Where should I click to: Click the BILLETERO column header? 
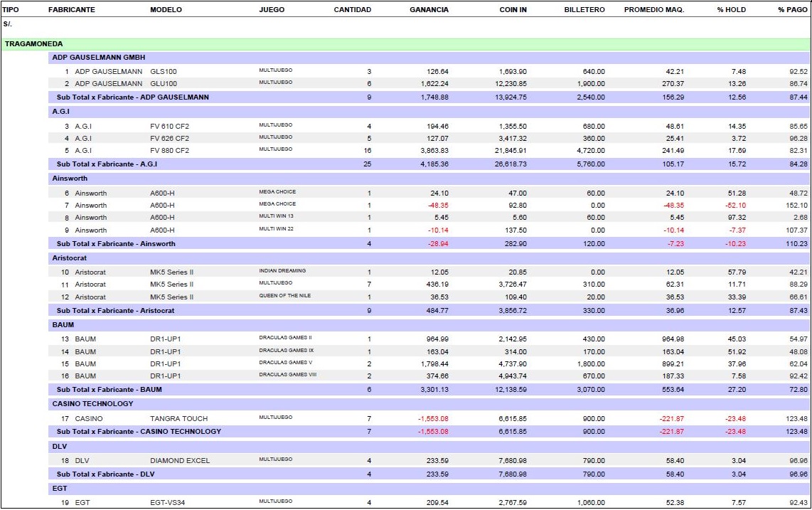pyautogui.click(x=584, y=9)
